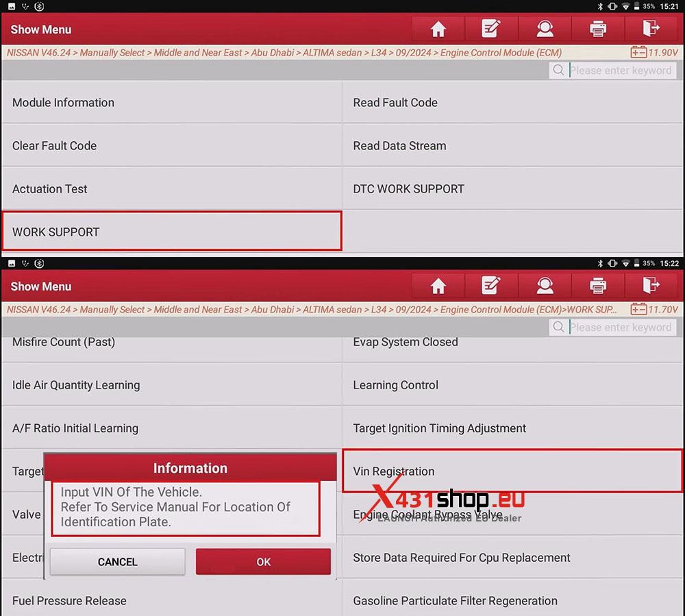Viewport: 685px width, 616px height.
Task: Open Module Information
Action: [x=172, y=102]
